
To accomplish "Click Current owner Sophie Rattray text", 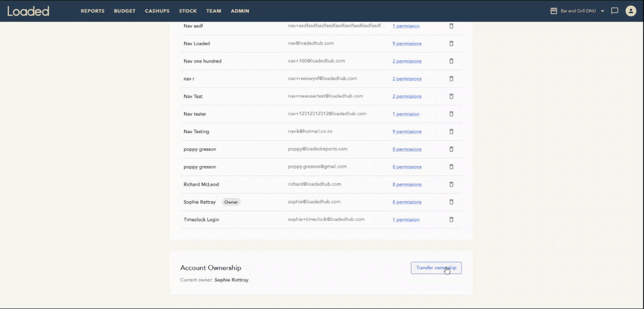I will [x=214, y=280].
